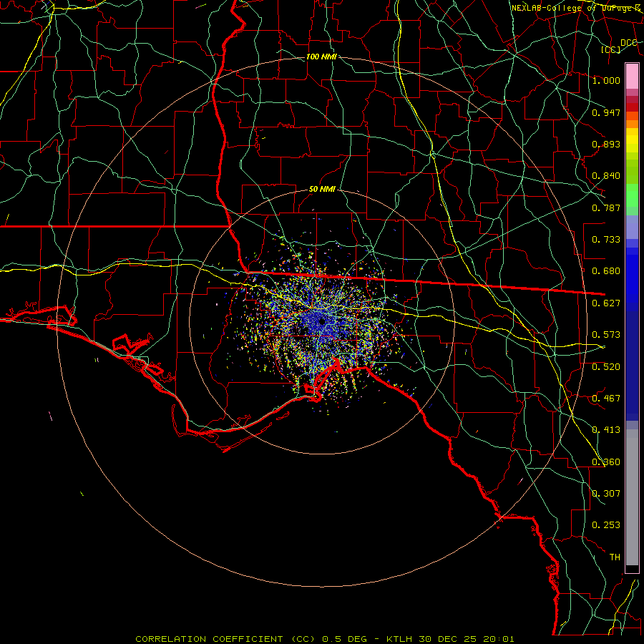Select the 0.680 scale value
Viewport: 644px width, 644px height.
[606, 271]
